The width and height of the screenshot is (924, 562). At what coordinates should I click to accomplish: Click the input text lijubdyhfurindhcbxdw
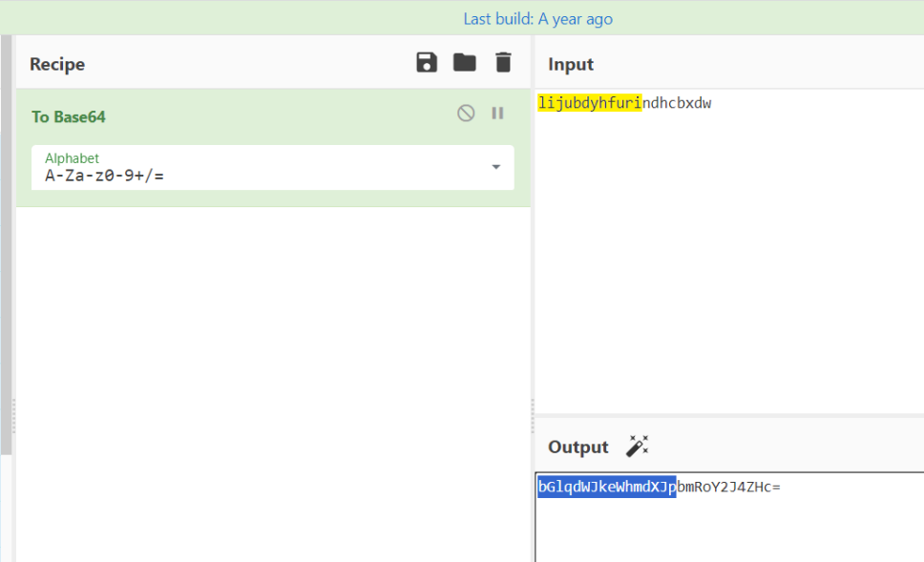coord(624,103)
